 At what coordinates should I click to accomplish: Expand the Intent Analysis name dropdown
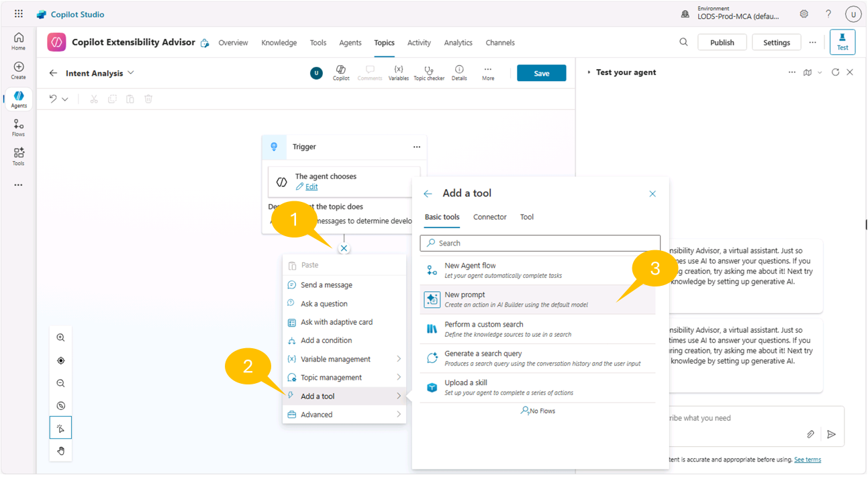click(131, 73)
